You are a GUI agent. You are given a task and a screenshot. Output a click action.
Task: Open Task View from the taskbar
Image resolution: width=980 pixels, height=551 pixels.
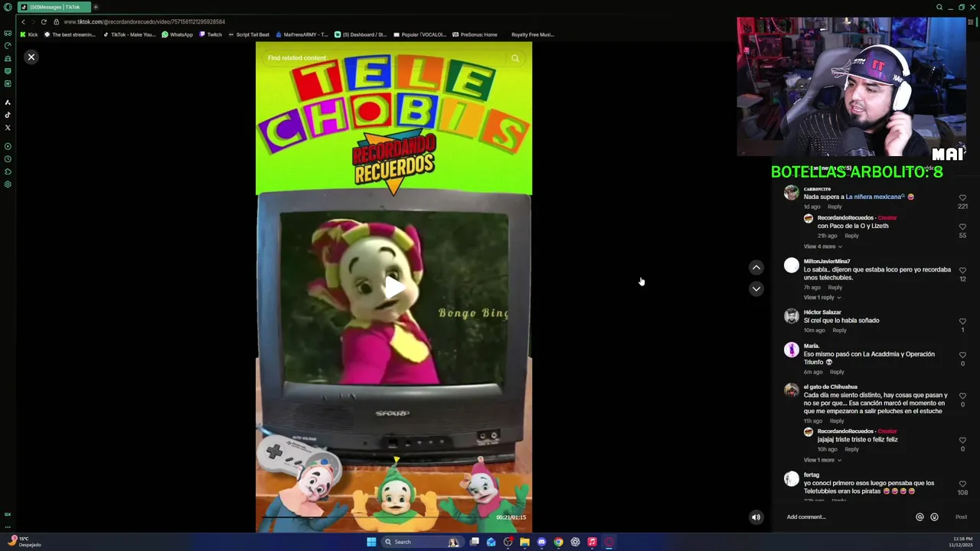pyautogui.click(x=475, y=542)
